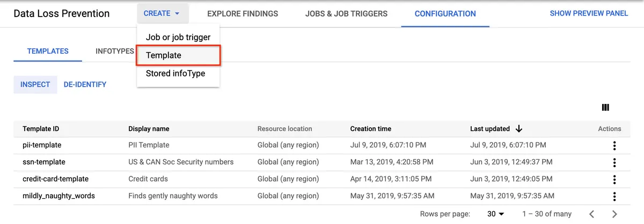Go to next page of results
This screenshot has height=224, width=644.
point(615,214)
